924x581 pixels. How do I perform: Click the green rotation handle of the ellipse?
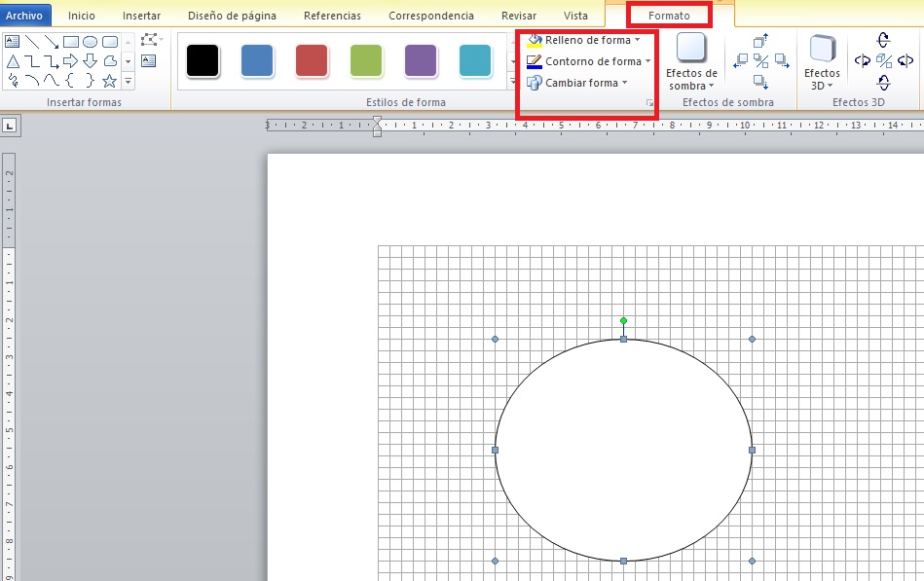click(x=624, y=321)
